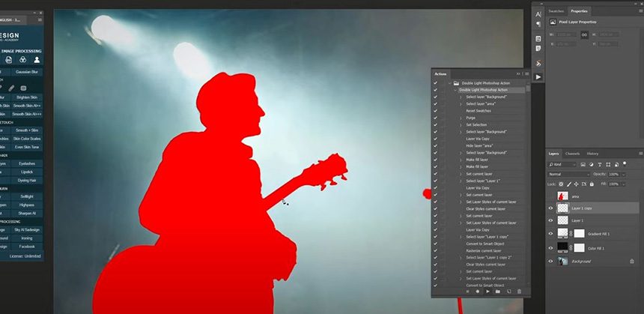The width and height of the screenshot is (644, 314).
Task: Uncheck the Reset Swatches action step
Action: coord(435,111)
